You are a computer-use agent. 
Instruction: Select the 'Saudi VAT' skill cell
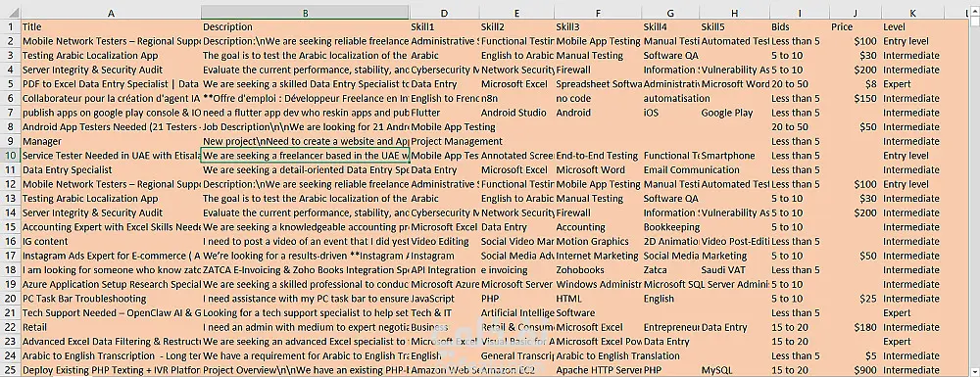(x=735, y=270)
